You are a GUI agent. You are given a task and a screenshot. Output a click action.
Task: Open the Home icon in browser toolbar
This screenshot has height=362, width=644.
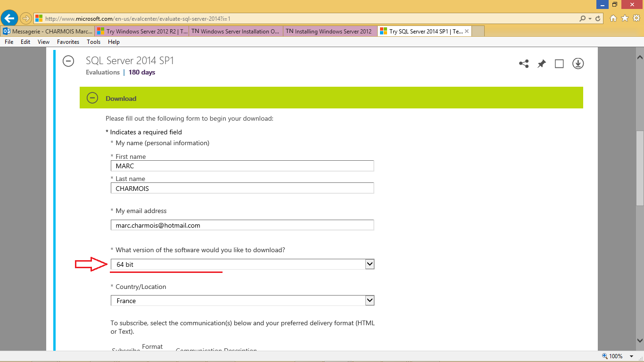click(613, 18)
